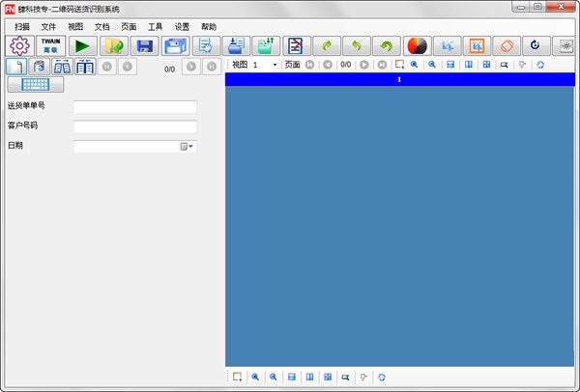Toggle single page view in left panel

click(x=15, y=67)
